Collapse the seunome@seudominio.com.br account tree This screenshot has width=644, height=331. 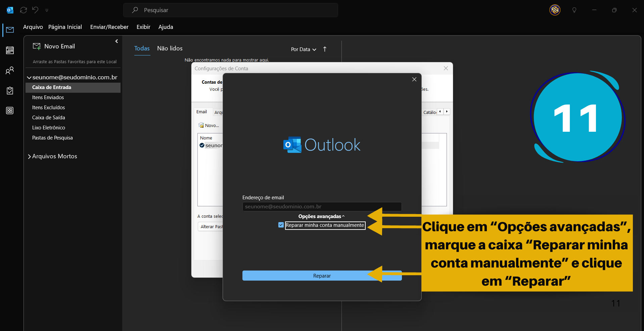pyautogui.click(x=29, y=78)
